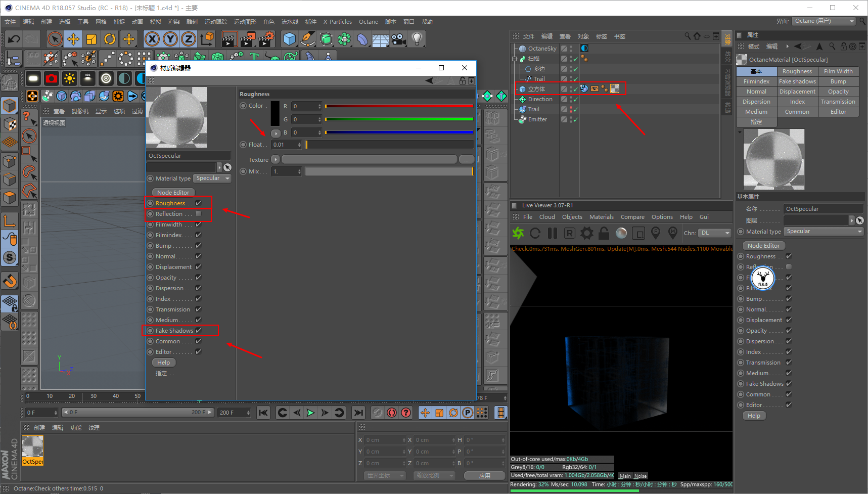Enable Reflection checkbox in material editor
Image resolution: width=868 pixels, height=494 pixels.
199,214
